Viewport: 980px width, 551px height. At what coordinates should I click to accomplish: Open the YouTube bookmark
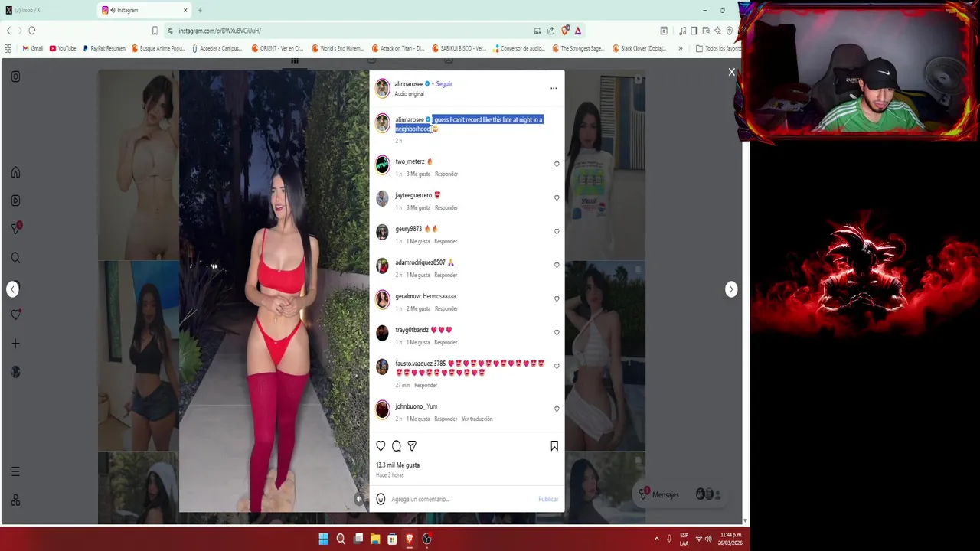click(x=63, y=48)
